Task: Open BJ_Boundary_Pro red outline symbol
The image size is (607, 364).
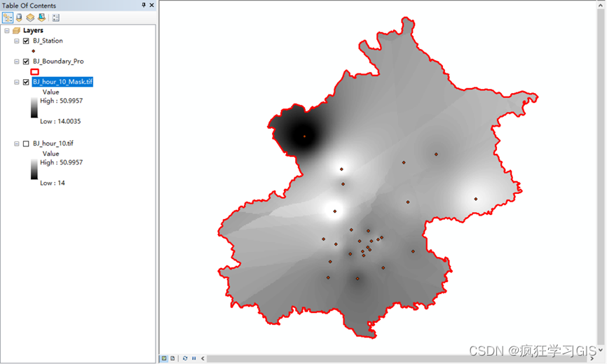Action: tap(34, 71)
